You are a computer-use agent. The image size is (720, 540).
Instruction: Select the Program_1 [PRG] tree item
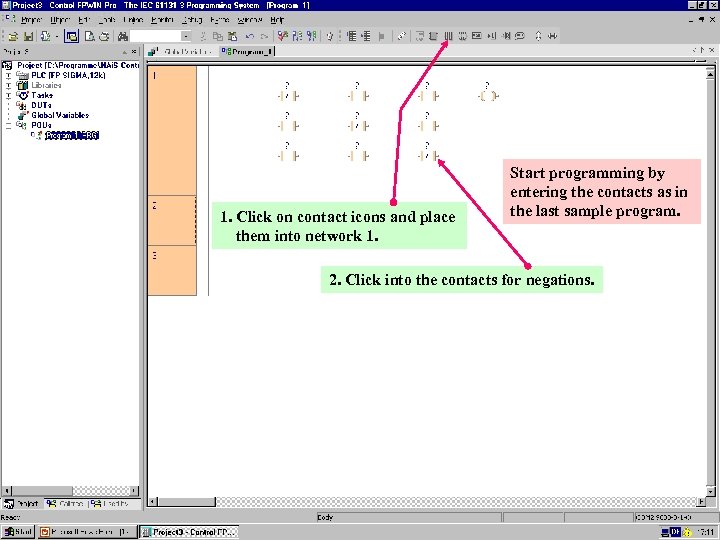(x=72, y=135)
